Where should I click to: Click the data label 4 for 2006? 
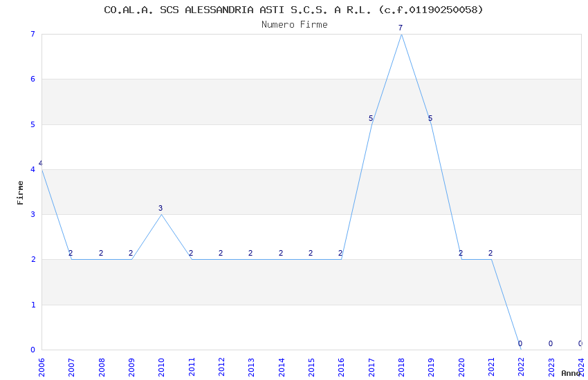41,163
